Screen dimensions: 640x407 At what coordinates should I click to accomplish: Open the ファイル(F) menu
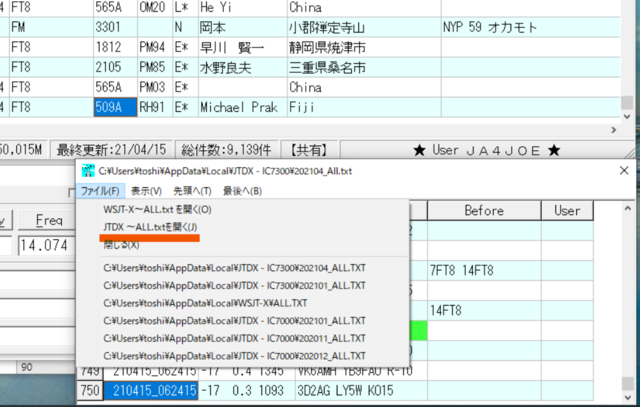[x=100, y=191]
